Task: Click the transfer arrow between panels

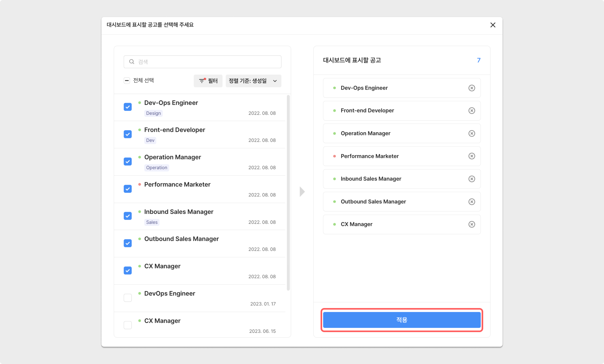Action: pyautogui.click(x=302, y=192)
